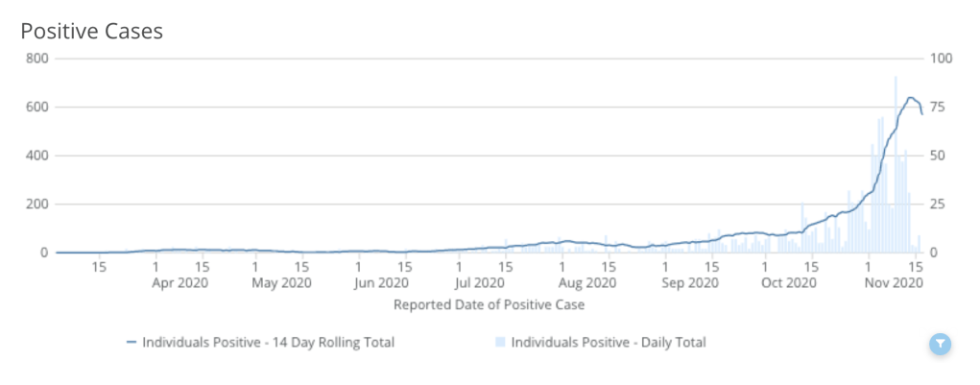Viewport: 980px width, 385px height.
Task: Select the Sep 2020 x-axis label
Action: tap(689, 283)
